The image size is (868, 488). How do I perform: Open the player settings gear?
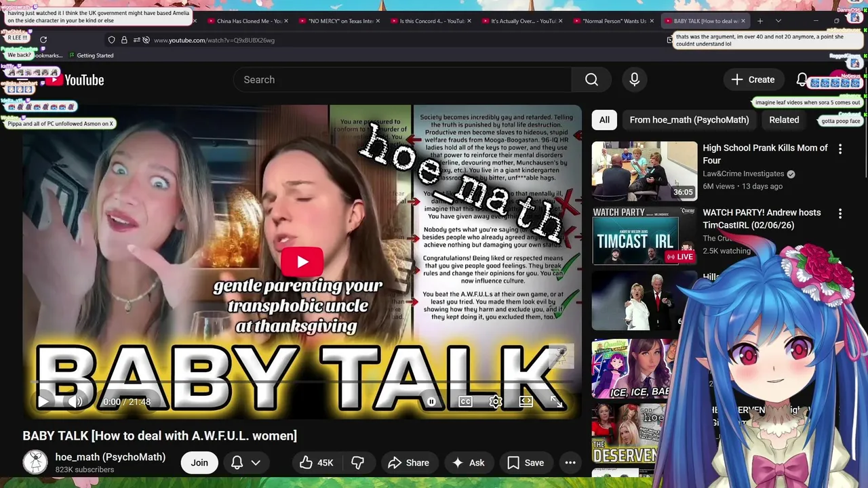click(496, 401)
